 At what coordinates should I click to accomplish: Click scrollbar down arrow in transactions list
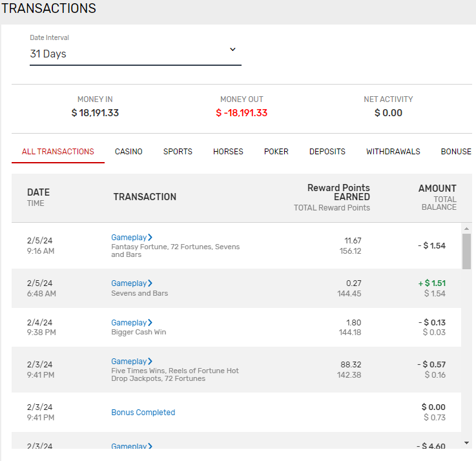click(x=467, y=443)
